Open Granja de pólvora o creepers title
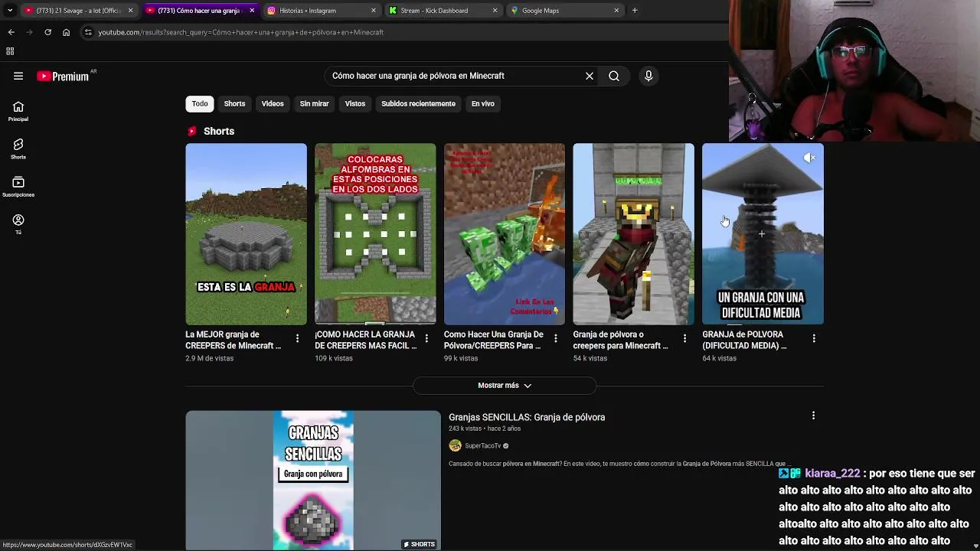Image resolution: width=980 pixels, height=551 pixels. click(x=621, y=340)
